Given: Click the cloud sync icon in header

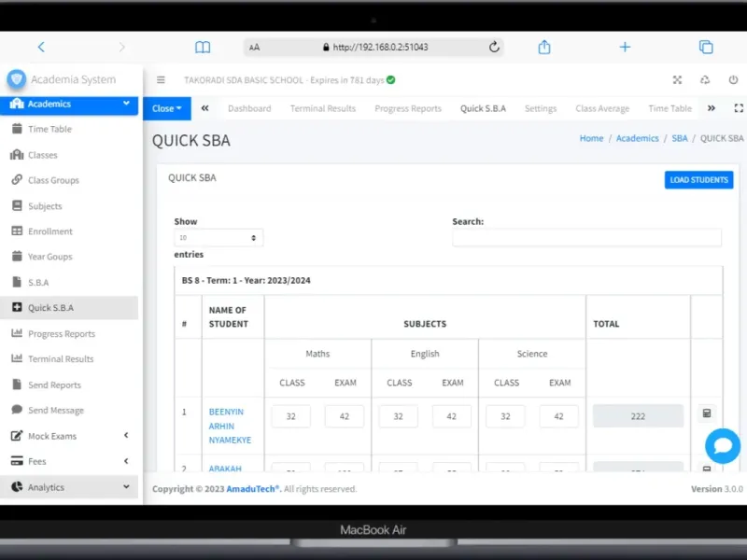Looking at the screenshot, I should [x=705, y=80].
